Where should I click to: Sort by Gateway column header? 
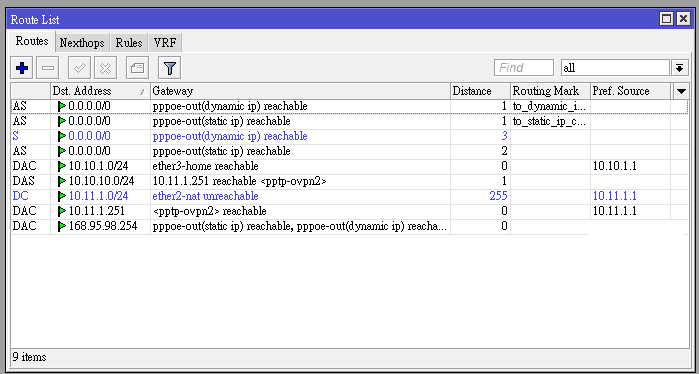click(300, 91)
